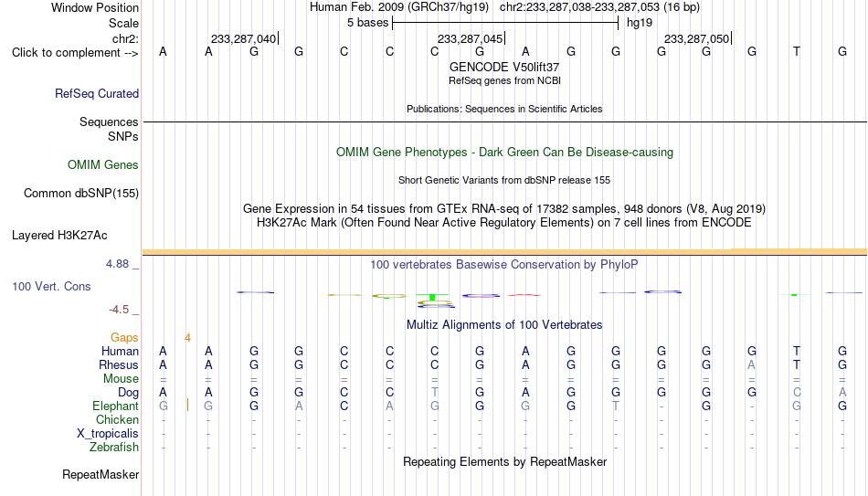Click the T base in complement row

[x=797, y=51]
